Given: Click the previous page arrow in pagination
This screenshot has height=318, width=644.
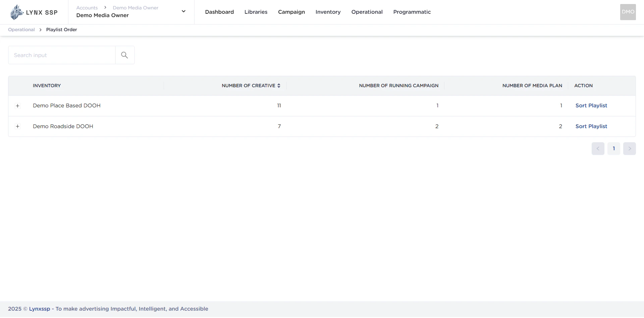Looking at the screenshot, I should click(598, 148).
